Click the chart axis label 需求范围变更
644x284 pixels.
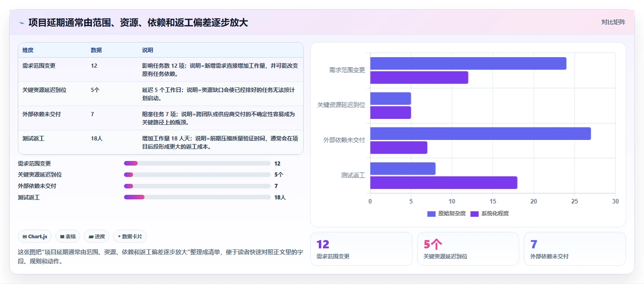[x=347, y=70]
